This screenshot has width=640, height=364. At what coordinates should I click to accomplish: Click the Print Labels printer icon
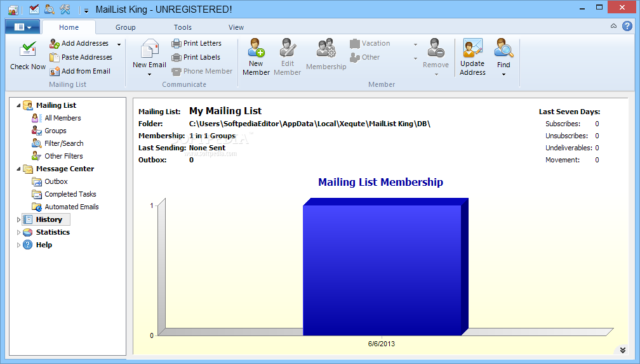[x=177, y=57]
